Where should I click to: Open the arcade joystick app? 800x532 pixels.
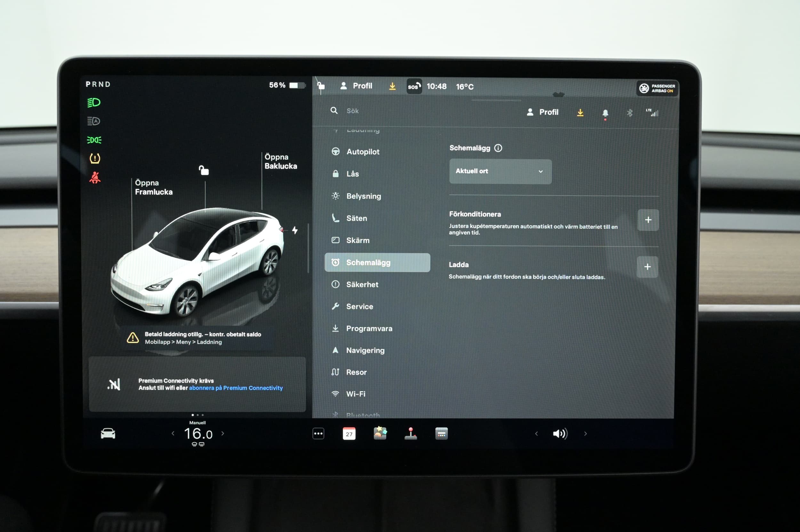point(411,433)
